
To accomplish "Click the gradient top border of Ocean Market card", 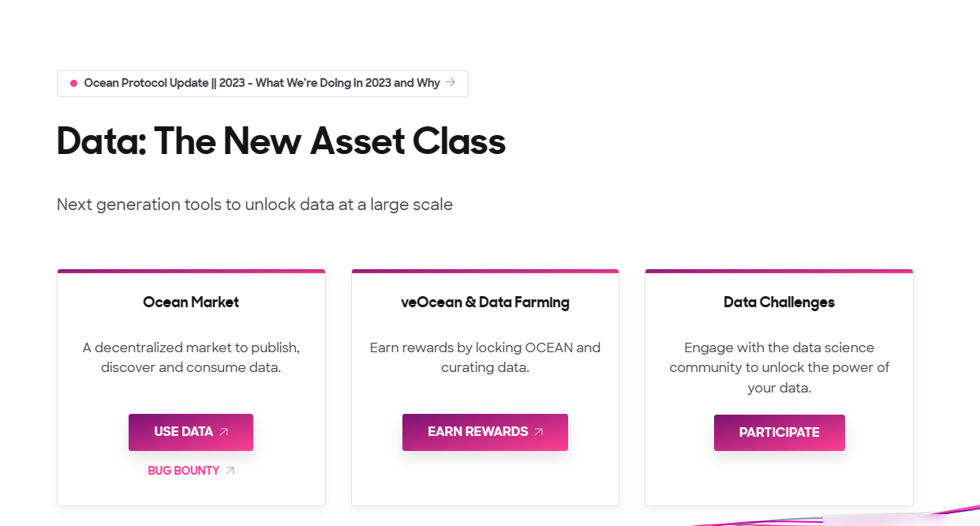I will (191, 271).
